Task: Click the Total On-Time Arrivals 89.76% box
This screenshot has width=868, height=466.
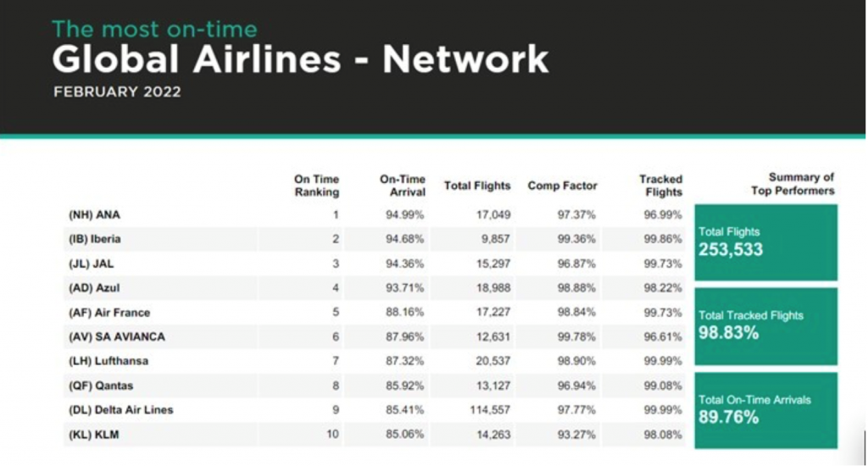Action: (765, 409)
